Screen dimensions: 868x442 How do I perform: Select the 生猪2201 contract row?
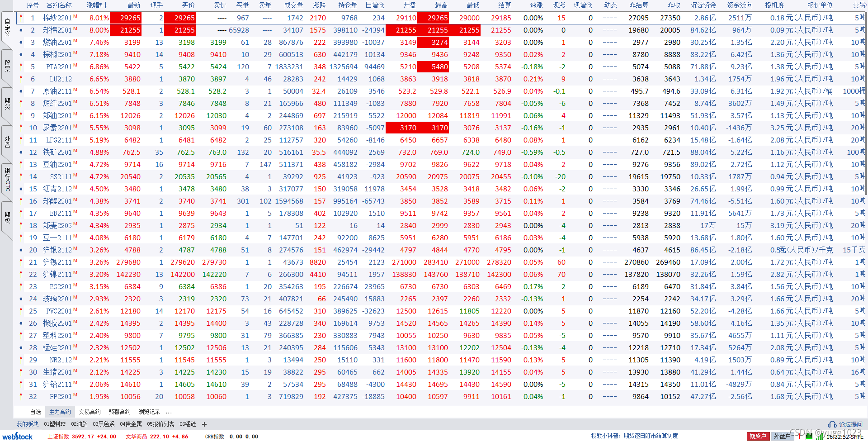441,372
